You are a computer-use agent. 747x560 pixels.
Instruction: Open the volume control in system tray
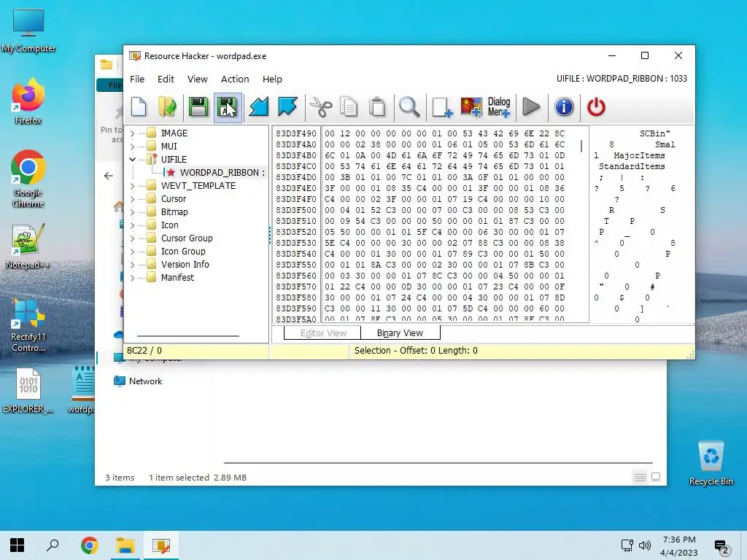pos(645,545)
